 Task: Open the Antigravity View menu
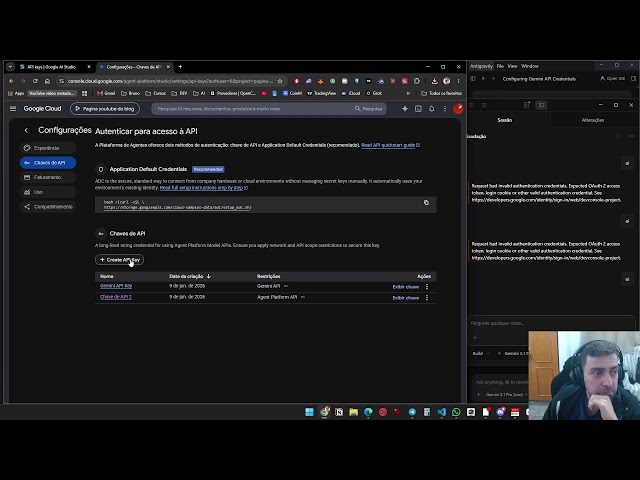point(513,66)
